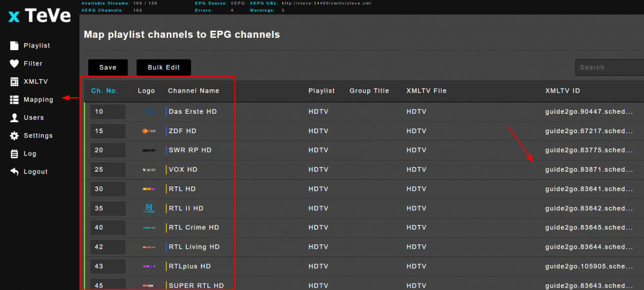Focus the Search field
This screenshot has width=644, height=290.
click(609, 68)
